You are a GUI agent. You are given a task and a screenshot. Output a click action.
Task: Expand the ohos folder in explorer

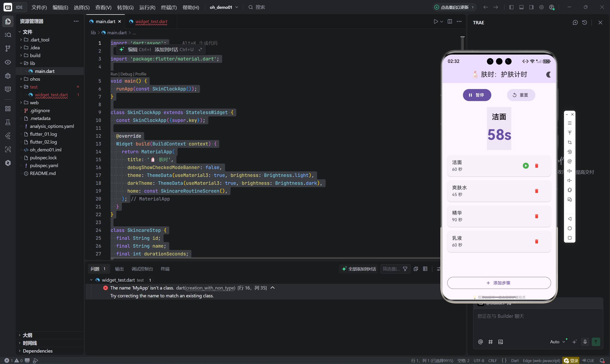(35, 79)
